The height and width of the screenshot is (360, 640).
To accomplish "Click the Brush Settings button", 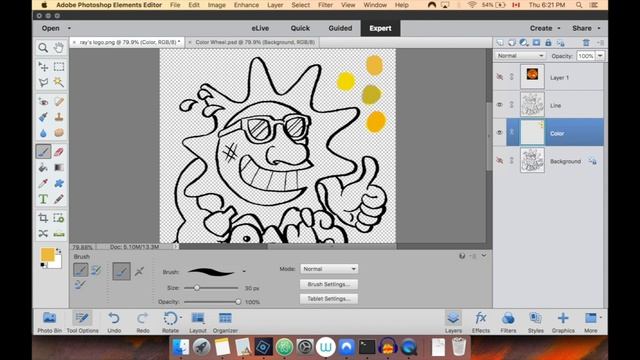I will [329, 284].
